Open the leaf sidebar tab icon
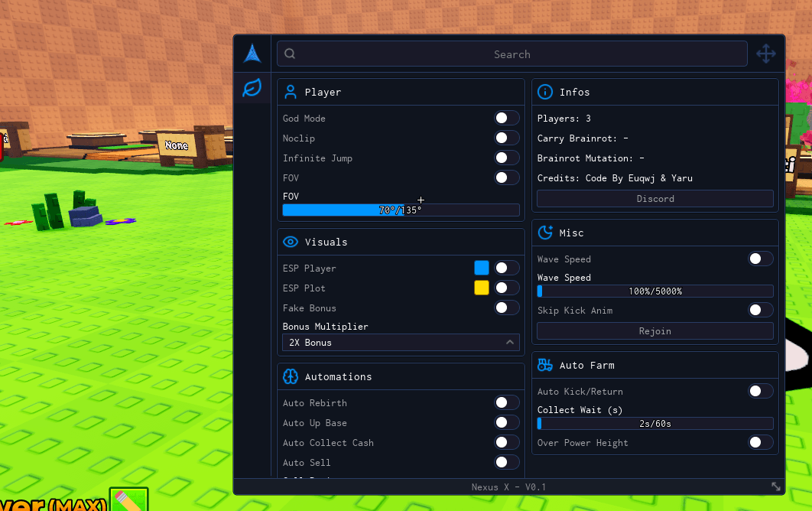Screen dimensions: 812x511 (252, 87)
